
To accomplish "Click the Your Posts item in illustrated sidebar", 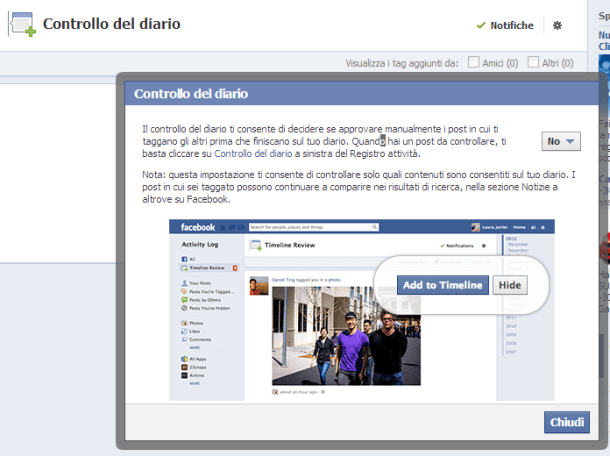I will point(196,283).
